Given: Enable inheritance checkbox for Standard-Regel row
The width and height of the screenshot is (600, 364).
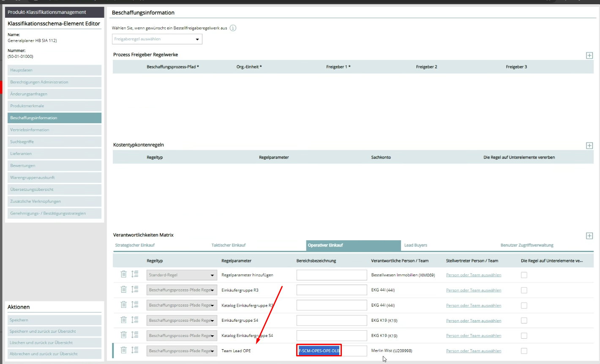Looking at the screenshot, I should click(x=524, y=275).
